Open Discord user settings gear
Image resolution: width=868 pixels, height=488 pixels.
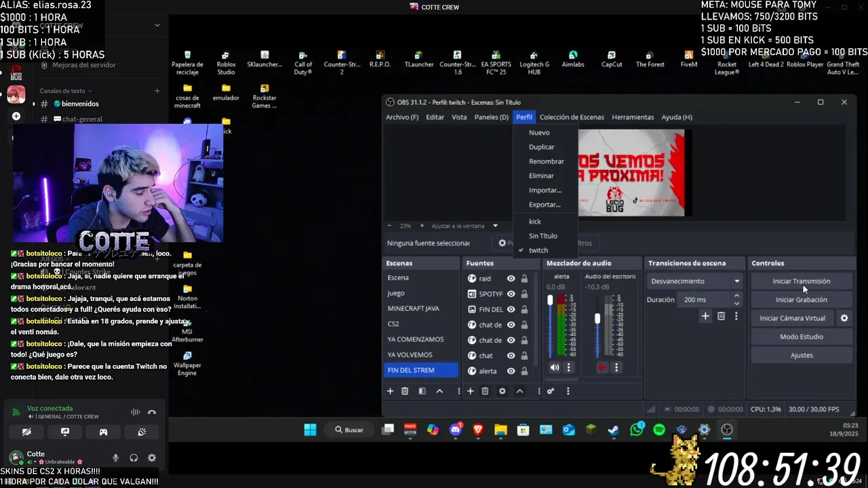tap(152, 458)
